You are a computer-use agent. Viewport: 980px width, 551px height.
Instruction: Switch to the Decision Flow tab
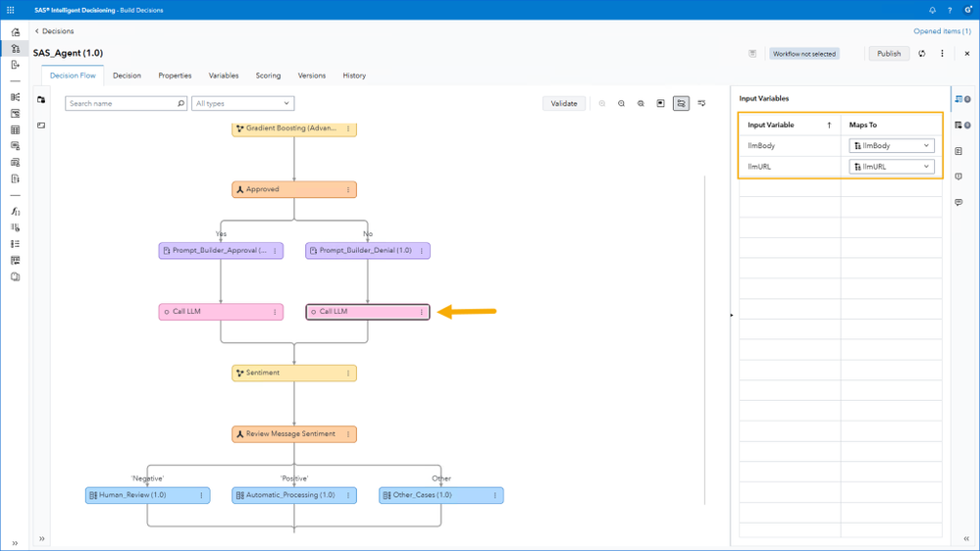(x=73, y=75)
